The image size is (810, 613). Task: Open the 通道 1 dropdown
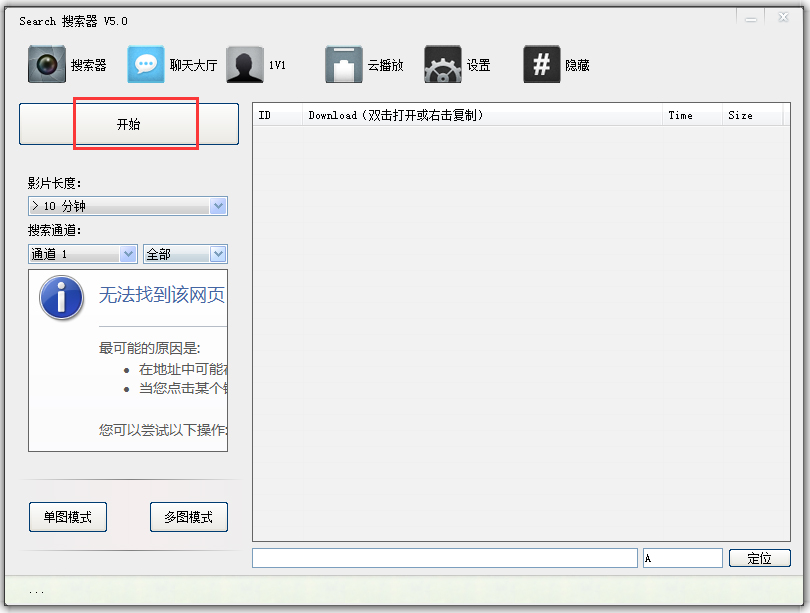pyautogui.click(x=83, y=254)
